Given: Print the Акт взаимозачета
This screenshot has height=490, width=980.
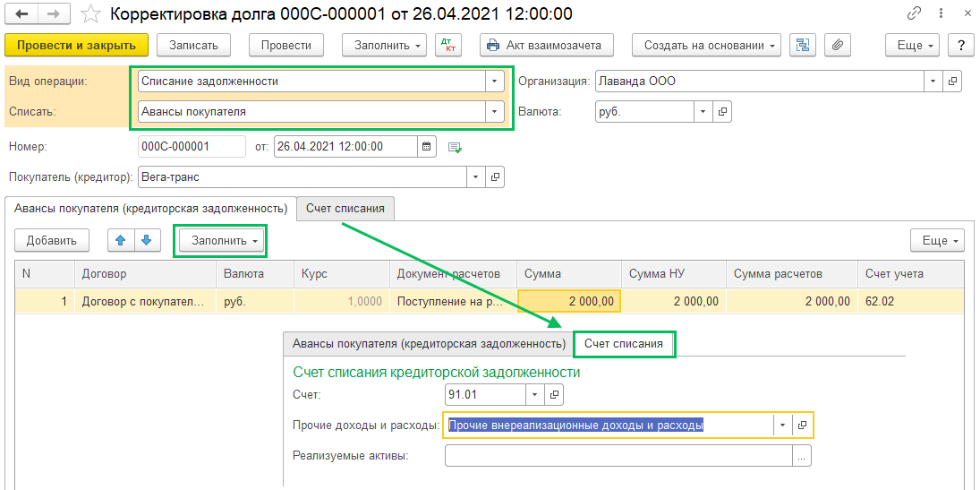Looking at the screenshot, I should pyautogui.click(x=547, y=45).
